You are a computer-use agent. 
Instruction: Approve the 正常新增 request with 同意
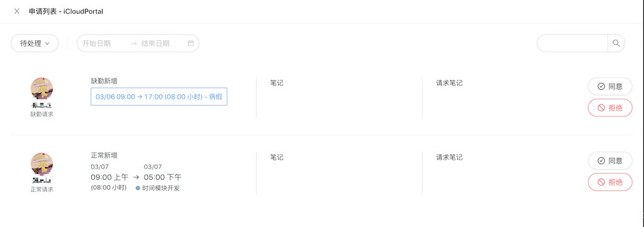[x=610, y=161]
